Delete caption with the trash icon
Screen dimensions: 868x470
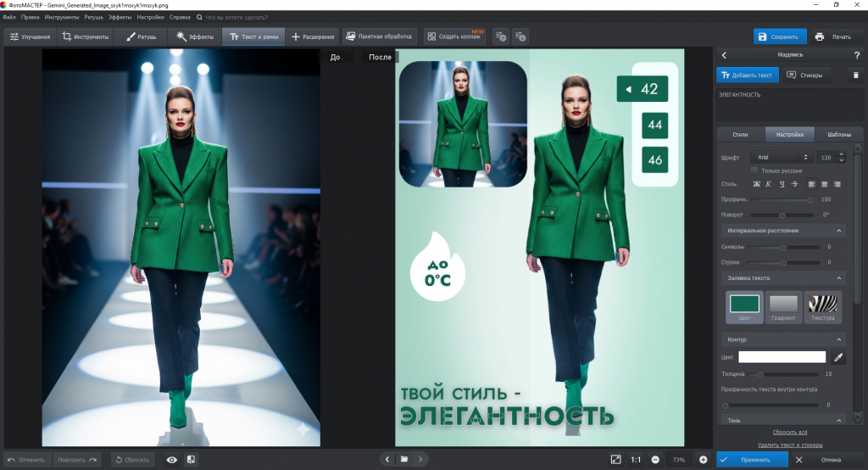click(856, 75)
